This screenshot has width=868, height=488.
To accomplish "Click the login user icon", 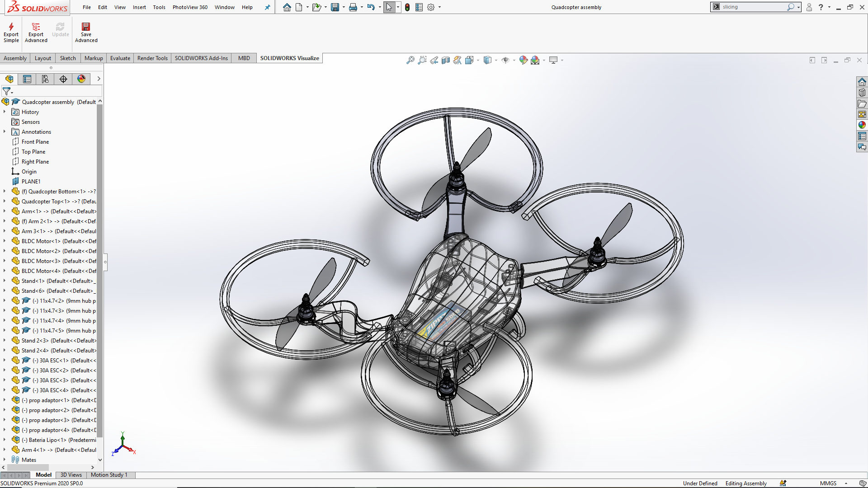I will pyautogui.click(x=809, y=7).
